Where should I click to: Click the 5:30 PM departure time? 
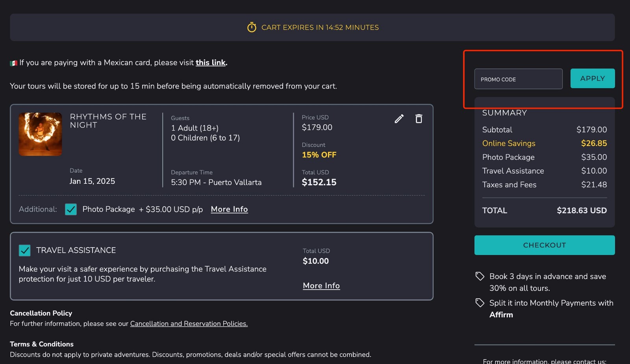click(x=216, y=182)
